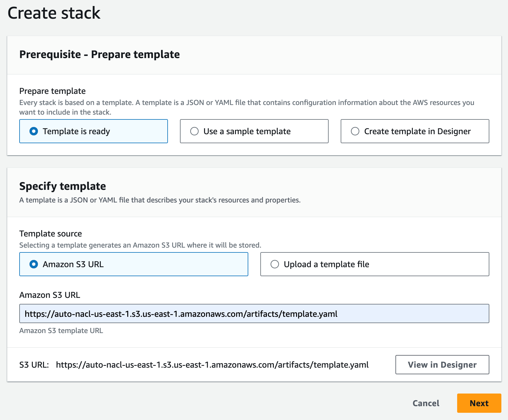The width and height of the screenshot is (508, 420).
Task: Click the helper text about generating an S3 URL
Action: pos(140,245)
